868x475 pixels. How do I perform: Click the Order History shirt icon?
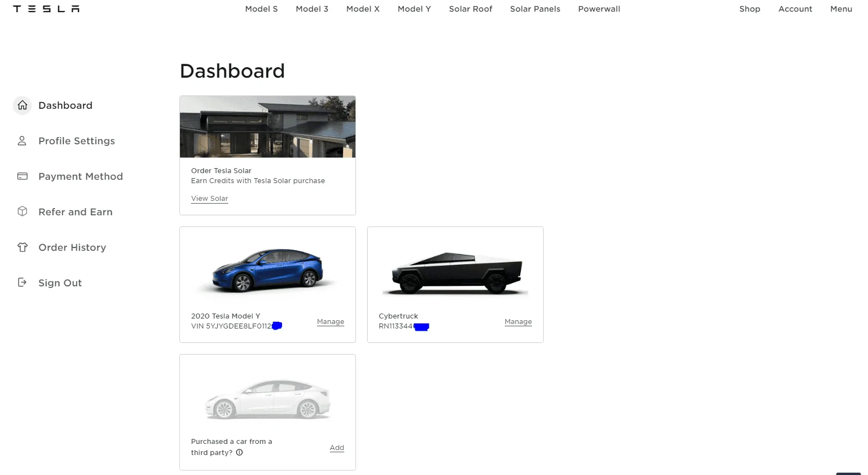22,247
